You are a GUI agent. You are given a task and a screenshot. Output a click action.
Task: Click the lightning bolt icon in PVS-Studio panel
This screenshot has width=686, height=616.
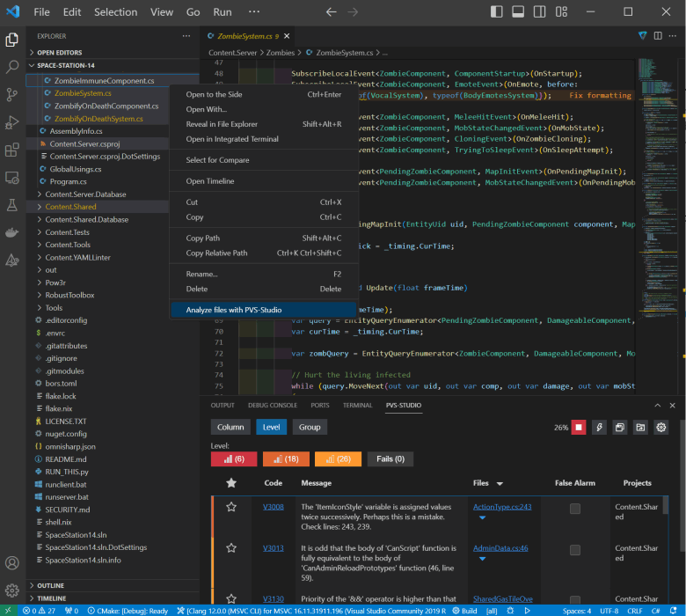click(x=600, y=427)
